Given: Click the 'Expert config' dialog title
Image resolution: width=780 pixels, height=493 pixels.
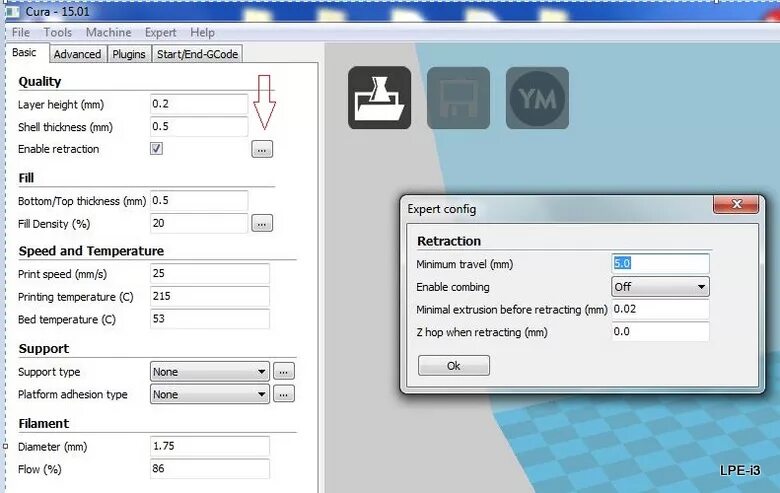Looking at the screenshot, I should click(442, 209).
